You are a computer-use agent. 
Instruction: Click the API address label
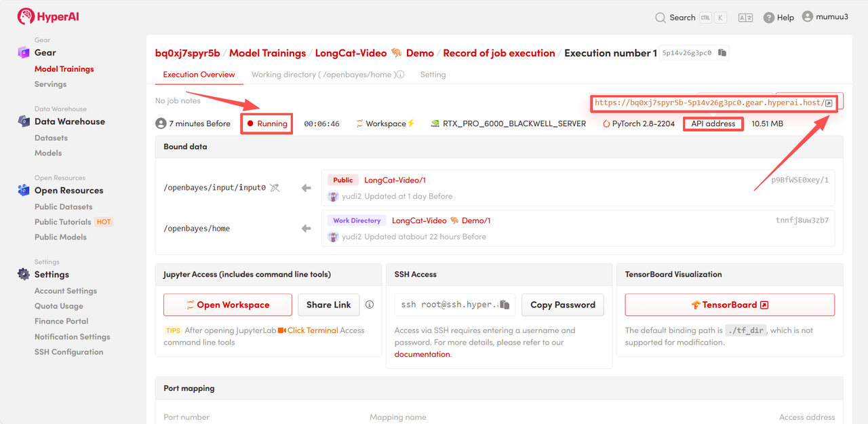[713, 123]
